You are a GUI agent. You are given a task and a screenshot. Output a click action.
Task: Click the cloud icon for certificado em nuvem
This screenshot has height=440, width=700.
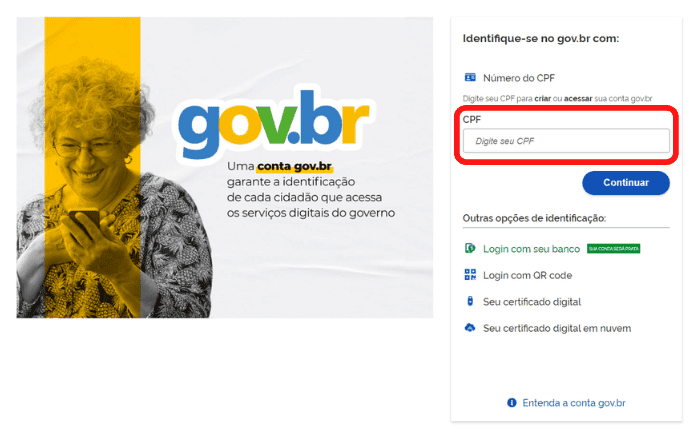click(x=470, y=328)
